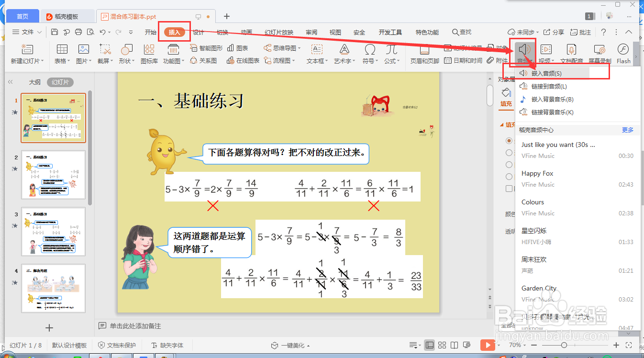This screenshot has height=358, width=644.
Task: Switch to slide sorter grid view
Action: [x=442, y=345]
